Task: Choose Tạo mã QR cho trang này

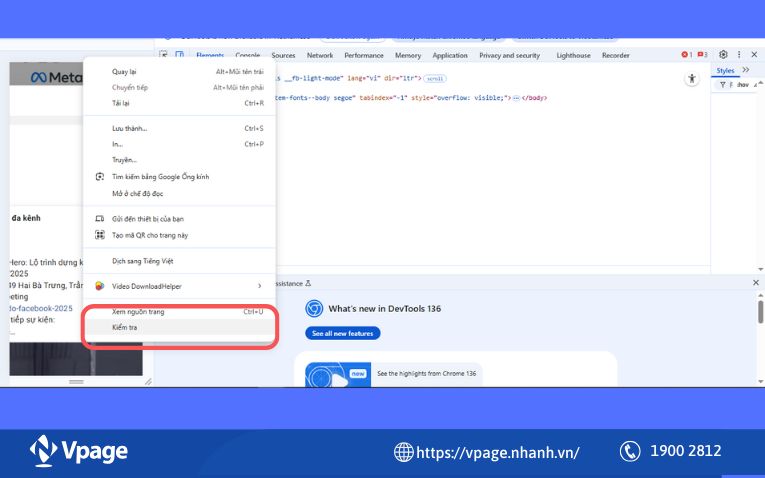Action: click(180, 235)
